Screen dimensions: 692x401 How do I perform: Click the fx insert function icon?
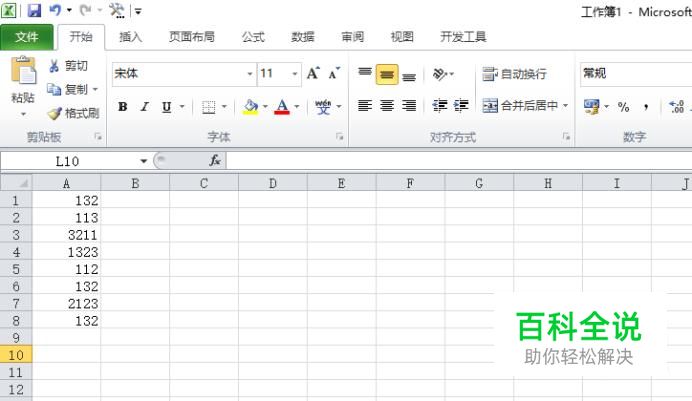[x=215, y=161]
